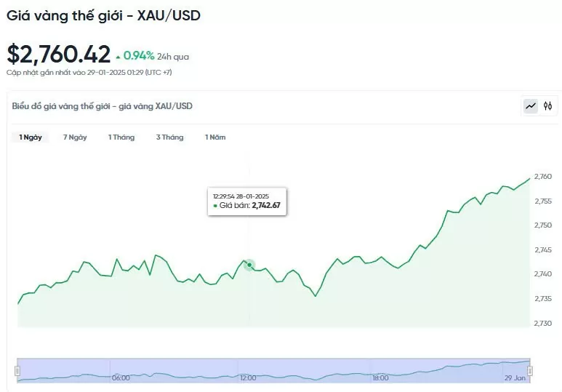
Task: Click the 29 Jan navigator label
Action: [x=514, y=378]
